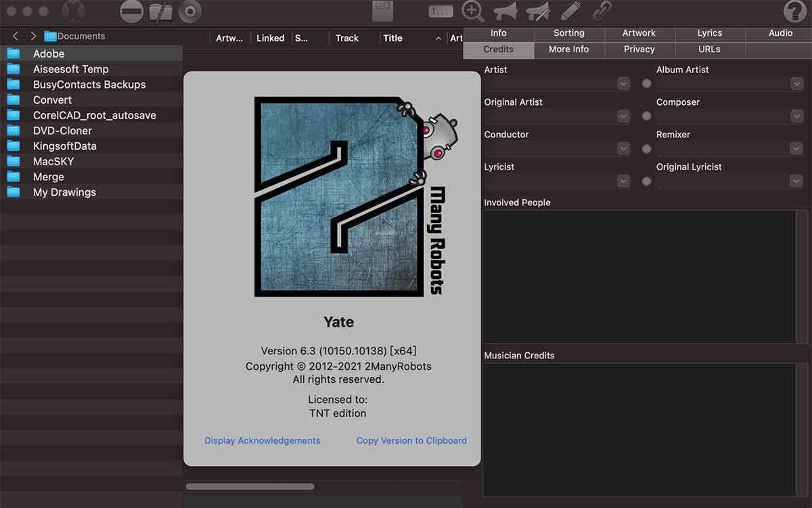The width and height of the screenshot is (812, 508).
Task: Open the Original Lyricist dropdown
Action: coord(796,182)
